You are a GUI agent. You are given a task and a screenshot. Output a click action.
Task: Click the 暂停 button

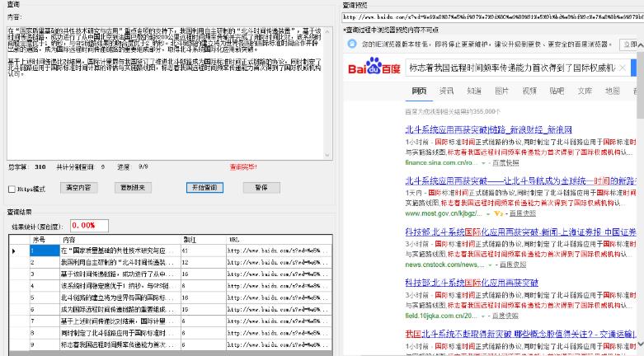coord(261,188)
